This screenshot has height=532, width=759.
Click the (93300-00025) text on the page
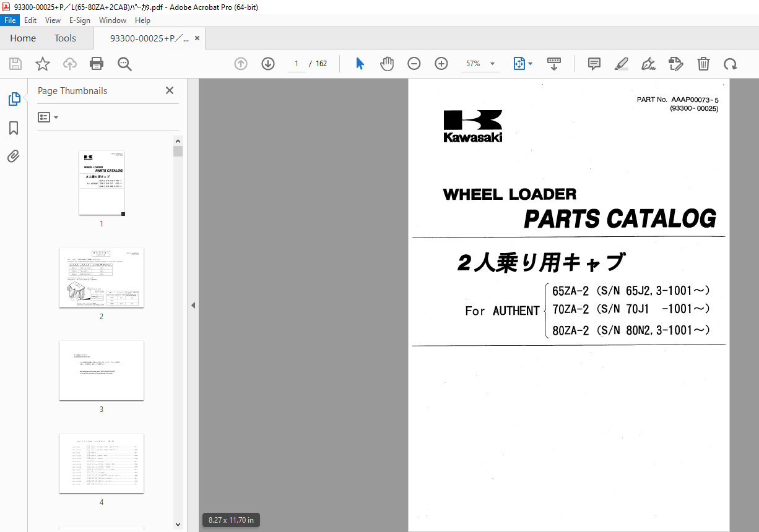pyautogui.click(x=694, y=109)
